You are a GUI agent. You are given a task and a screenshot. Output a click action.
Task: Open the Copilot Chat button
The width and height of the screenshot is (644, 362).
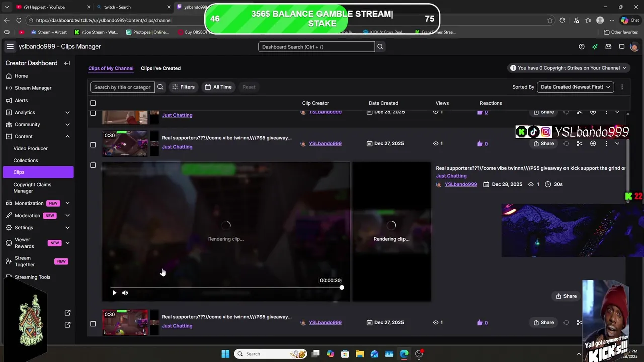630,20
